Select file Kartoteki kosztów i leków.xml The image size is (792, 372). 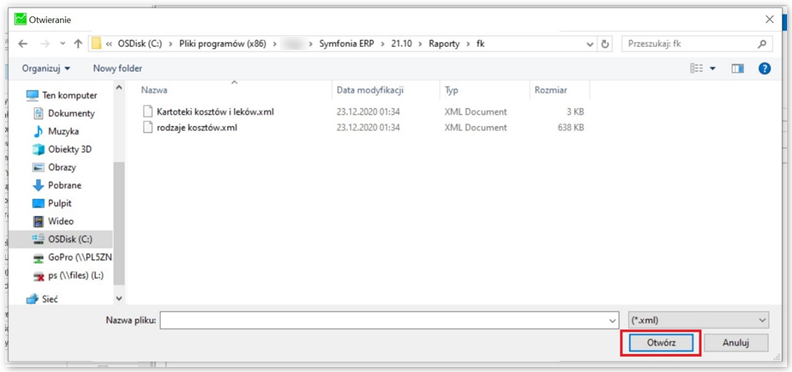pos(215,112)
